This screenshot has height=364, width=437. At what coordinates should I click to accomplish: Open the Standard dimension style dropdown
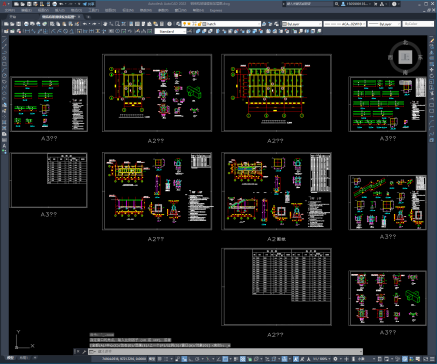[x=170, y=31]
